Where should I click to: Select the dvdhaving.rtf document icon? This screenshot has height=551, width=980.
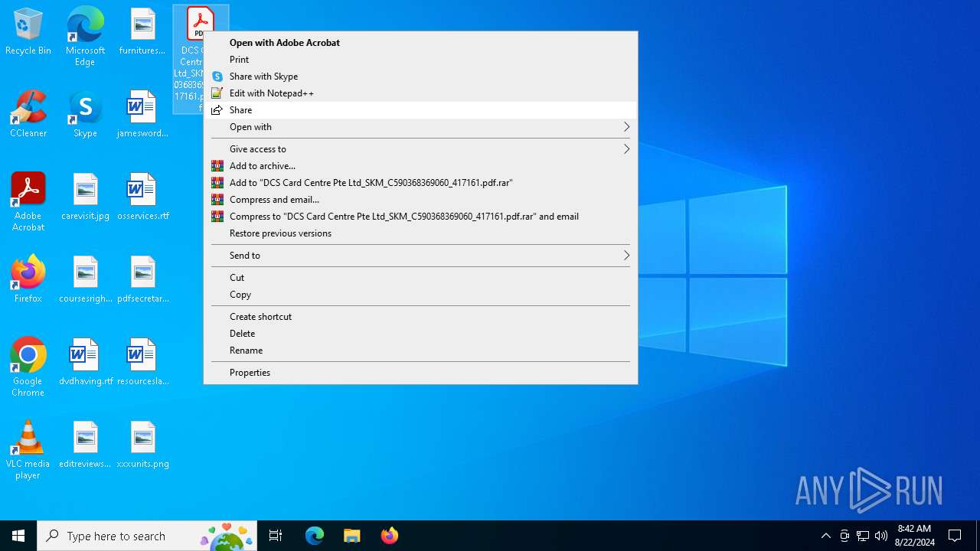coord(86,363)
